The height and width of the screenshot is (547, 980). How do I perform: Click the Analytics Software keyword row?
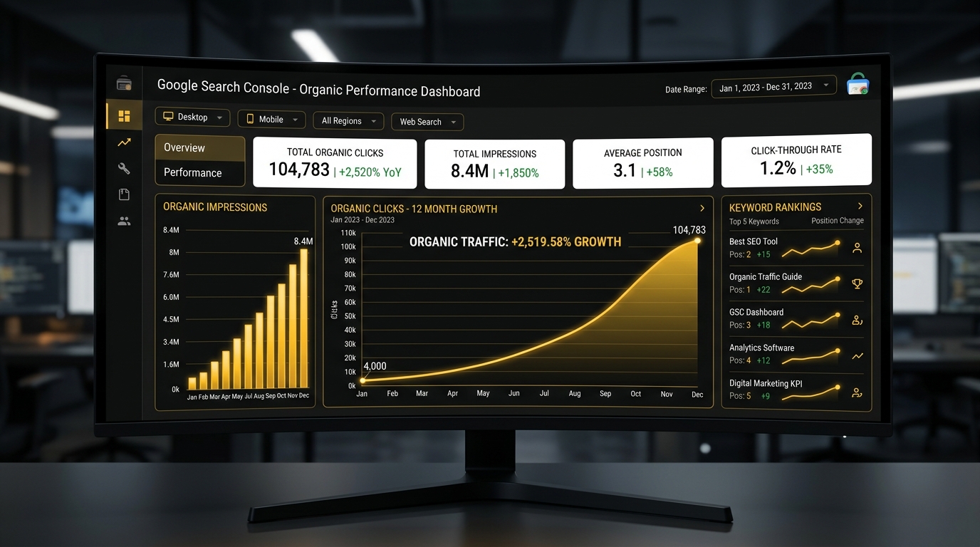coord(796,355)
